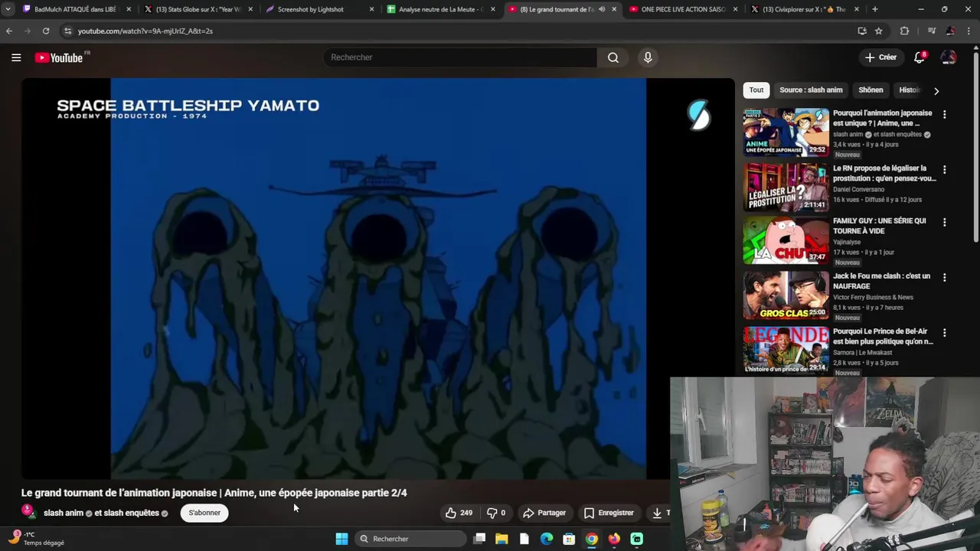
Task: Click the Enregistrer save button
Action: [609, 513]
